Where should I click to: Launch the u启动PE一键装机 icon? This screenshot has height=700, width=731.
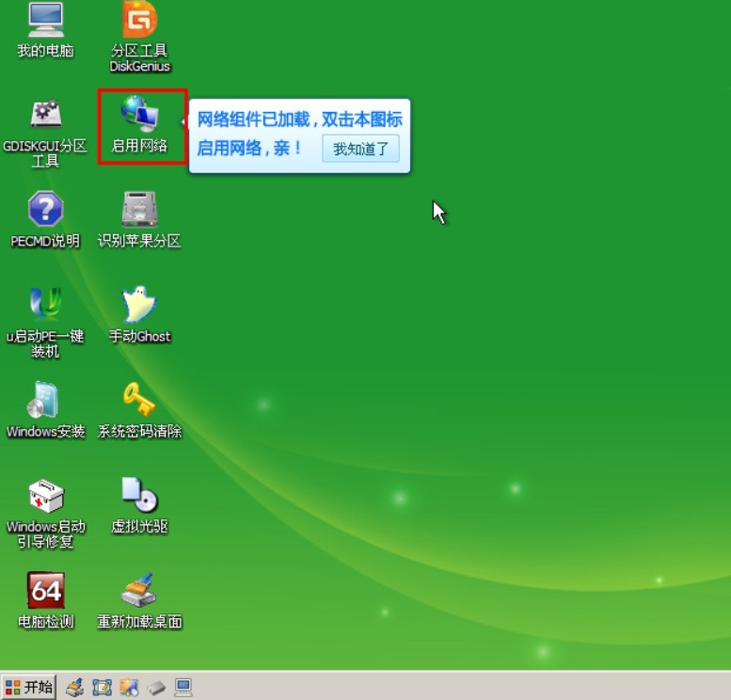[45, 305]
